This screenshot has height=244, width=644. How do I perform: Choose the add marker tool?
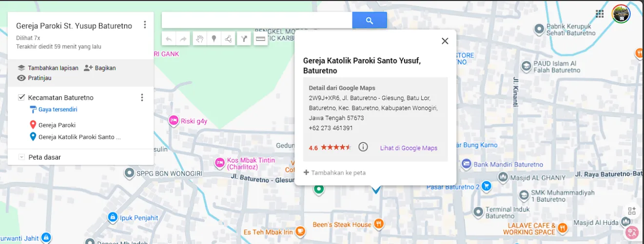click(214, 39)
